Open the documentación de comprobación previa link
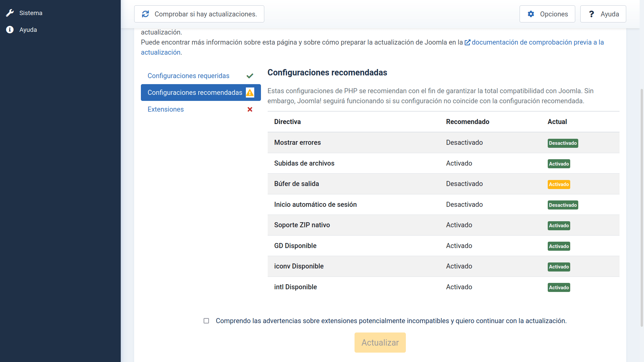Image resolution: width=644 pixels, height=362 pixels. pyautogui.click(x=538, y=42)
